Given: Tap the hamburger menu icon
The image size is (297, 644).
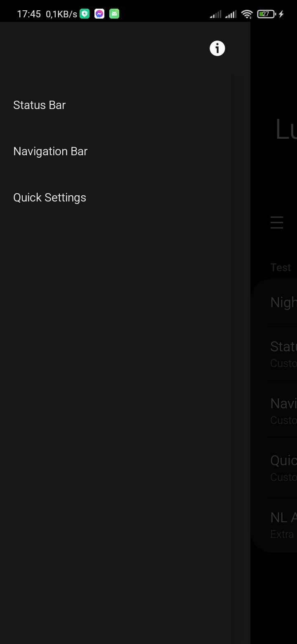Looking at the screenshot, I should [277, 223].
